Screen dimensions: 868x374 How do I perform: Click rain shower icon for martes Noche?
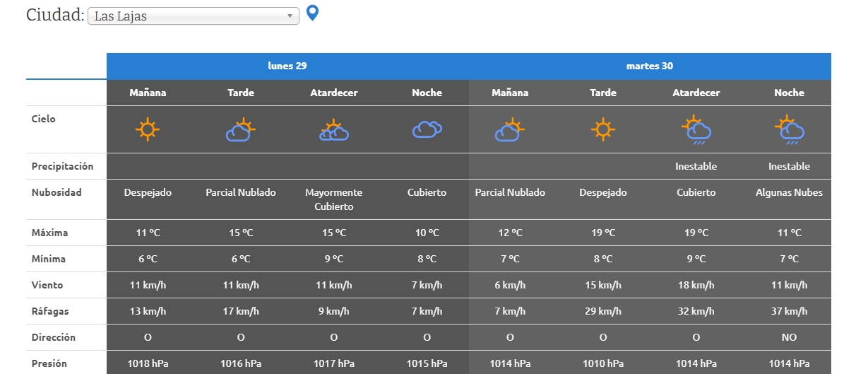coord(789,130)
